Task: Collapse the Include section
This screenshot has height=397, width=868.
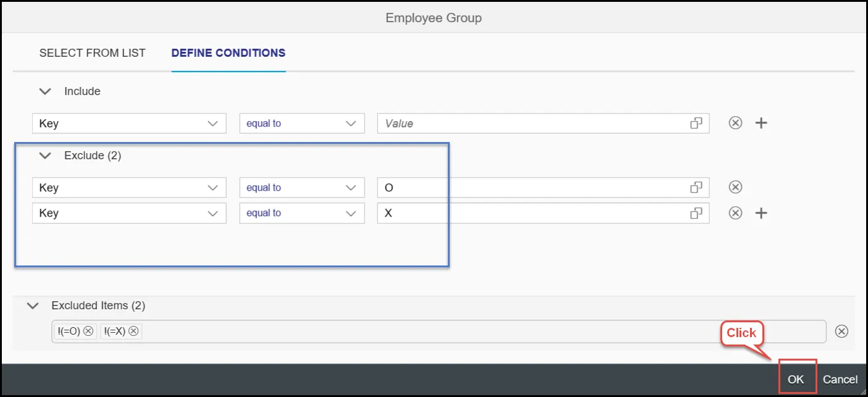Action: tap(44, 91)
